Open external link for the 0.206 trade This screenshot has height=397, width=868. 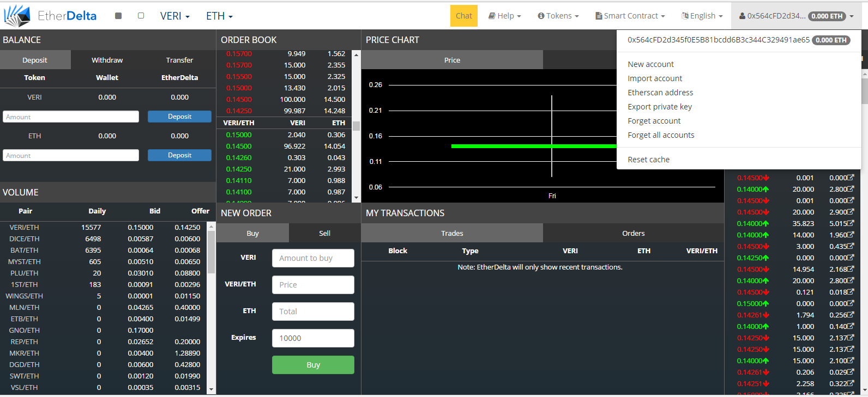(x=851, y=372)
